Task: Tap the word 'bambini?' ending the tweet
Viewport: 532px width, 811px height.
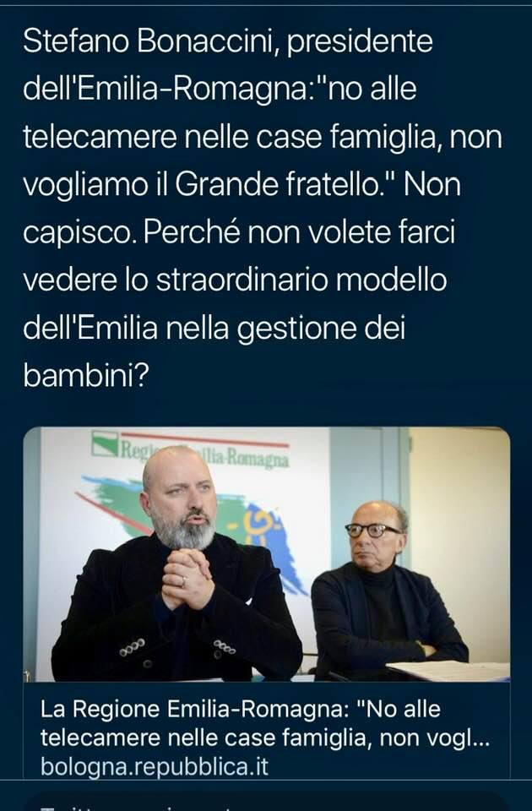Action: [86, 375]
